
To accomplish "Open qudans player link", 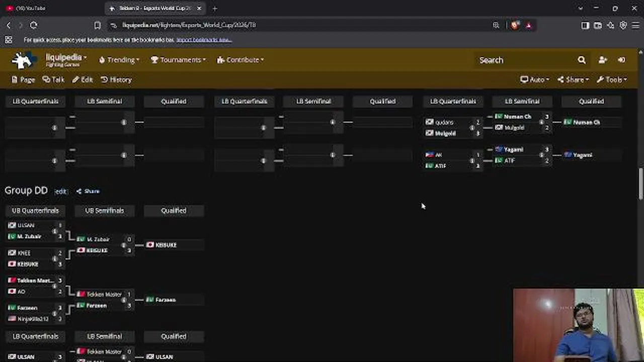I will 444,122.
